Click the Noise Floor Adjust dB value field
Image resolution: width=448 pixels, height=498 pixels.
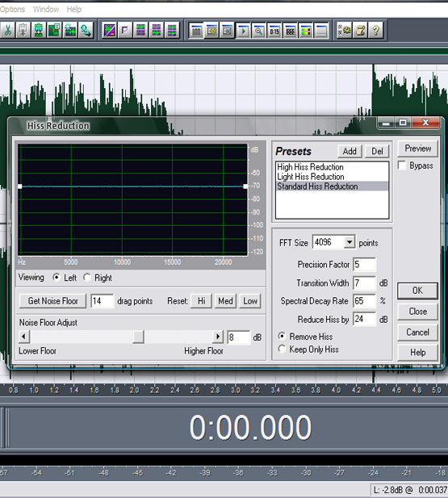(x=239, y=337)
